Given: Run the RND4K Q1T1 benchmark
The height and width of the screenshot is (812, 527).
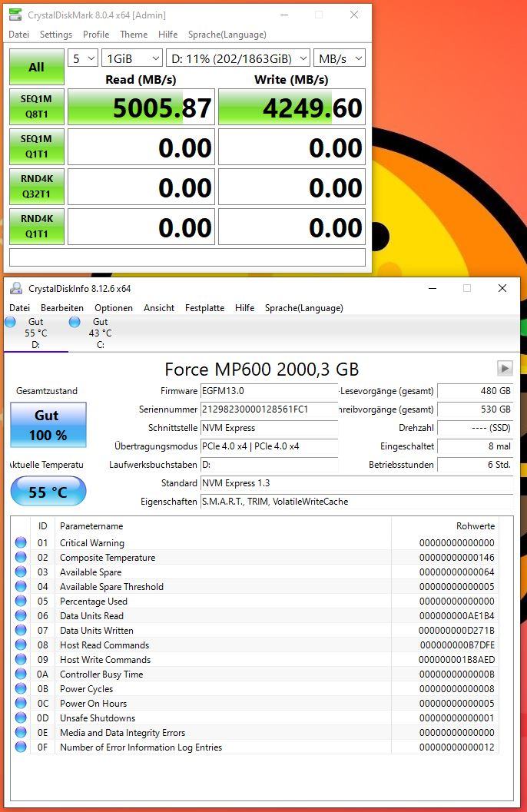Looking at the screenshot, I should pos(37,227).
